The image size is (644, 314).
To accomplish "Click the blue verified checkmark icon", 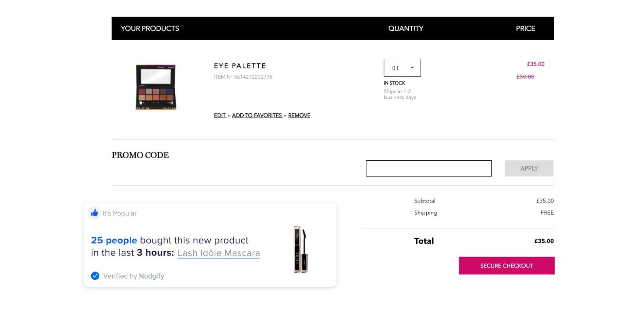I will 95,276.
